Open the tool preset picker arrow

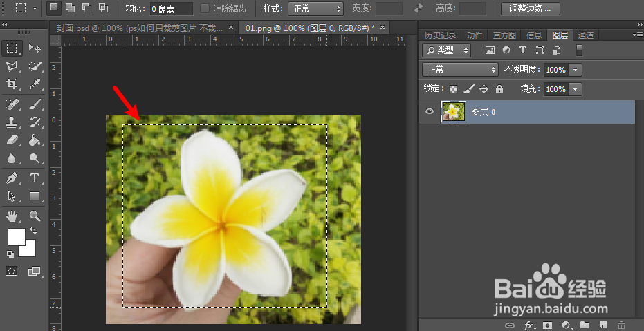pos(35,8)
